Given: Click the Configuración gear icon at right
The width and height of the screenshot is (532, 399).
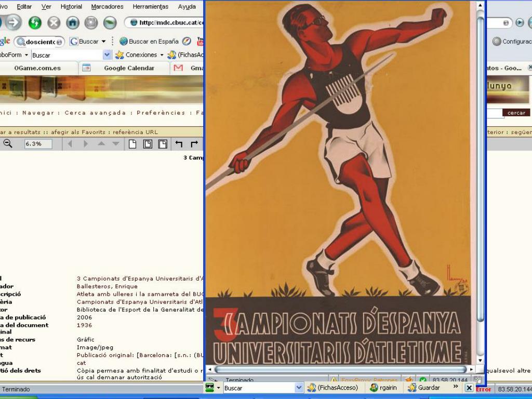Looking at the screenshot, I should pos(497,42).
